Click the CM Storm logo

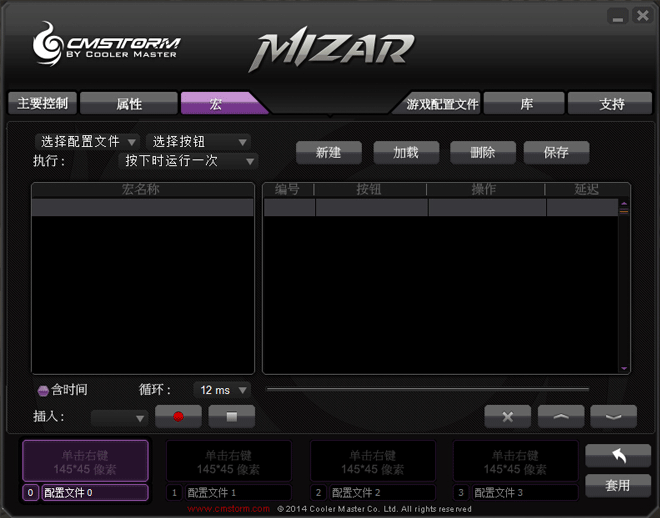[106, 45]
